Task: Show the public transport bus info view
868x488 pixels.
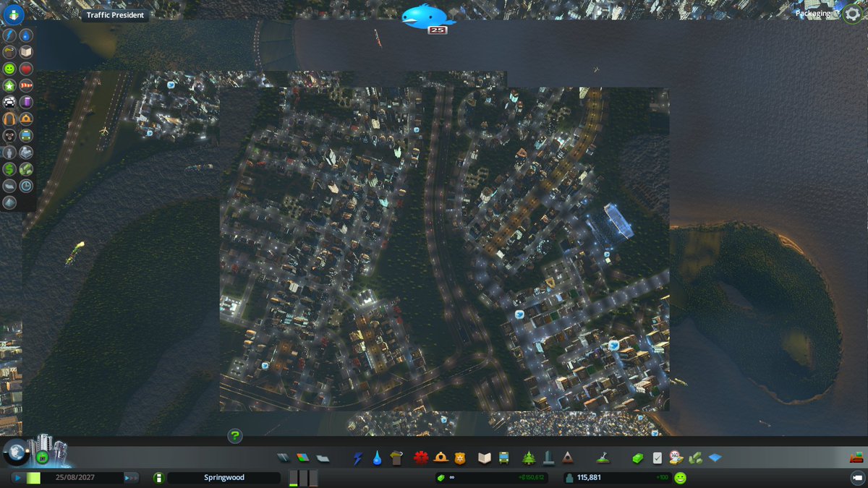Action: pyautogui.click(x=26, y=135)
